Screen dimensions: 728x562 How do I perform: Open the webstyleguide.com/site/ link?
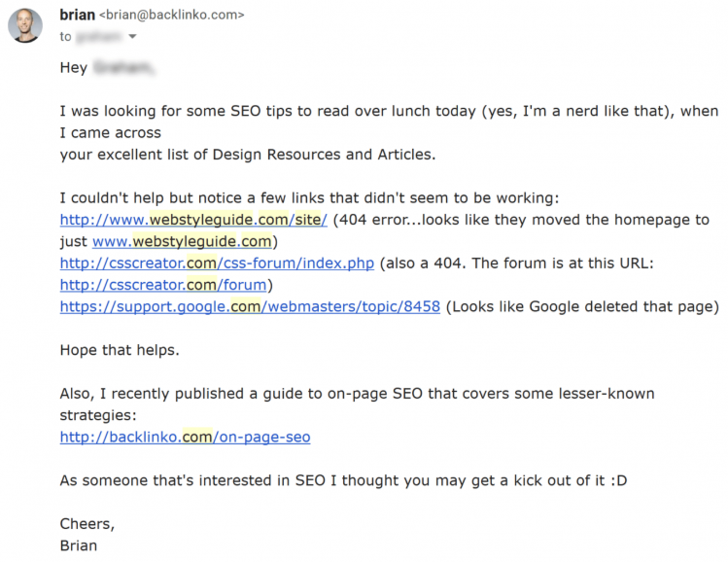[193, 220]
